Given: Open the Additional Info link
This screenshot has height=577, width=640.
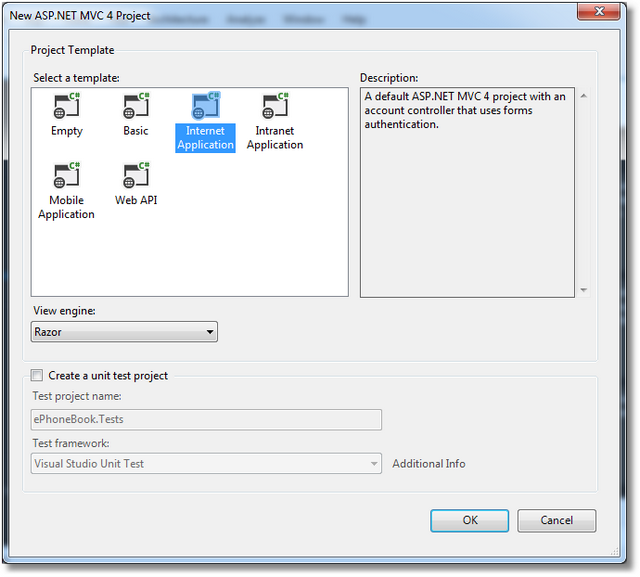Looking at the screenshot, I should pos(429,464).
